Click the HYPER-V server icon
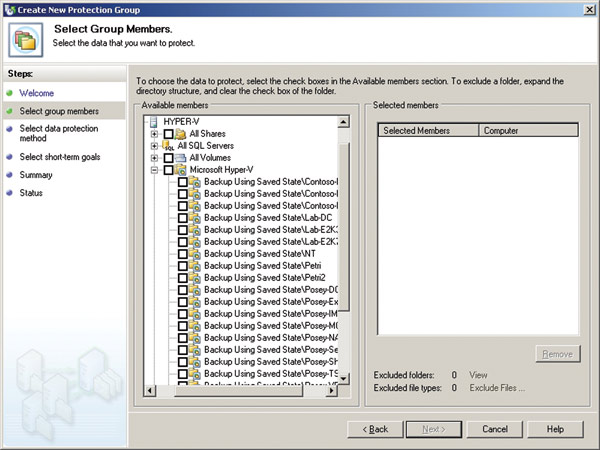The image size is (600, 450). point(153,122)
